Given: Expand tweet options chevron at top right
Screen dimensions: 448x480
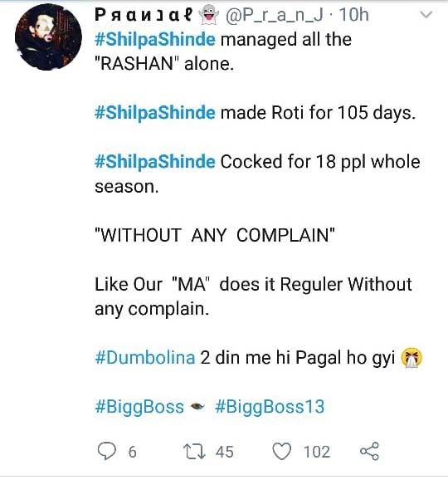Looking at the screenshot, I should [x=426, y=15].
